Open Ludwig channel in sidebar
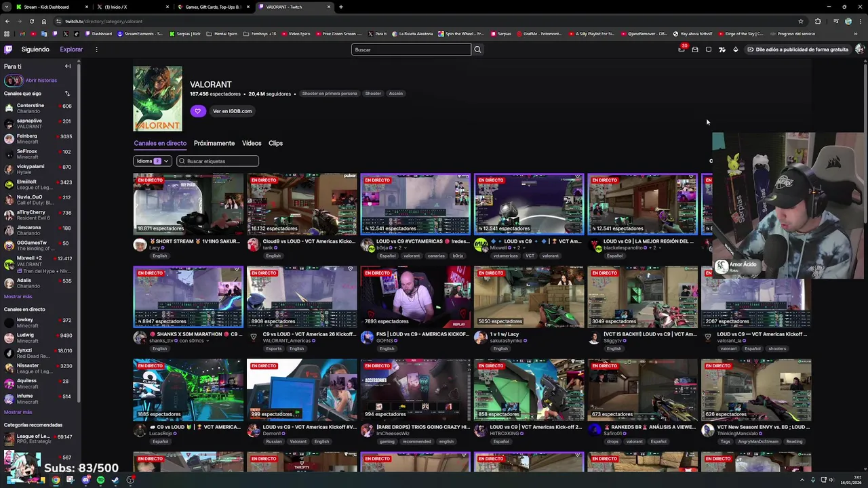The image size is (868, 488). pos(38,338)
